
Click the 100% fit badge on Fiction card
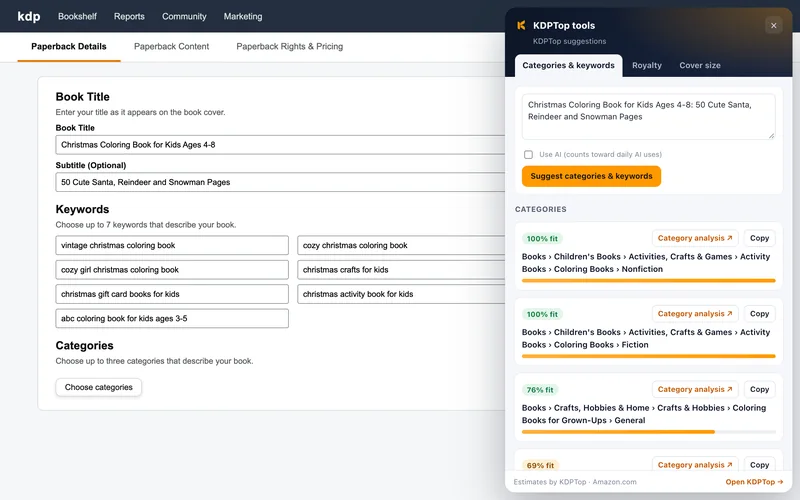point(542,314)
